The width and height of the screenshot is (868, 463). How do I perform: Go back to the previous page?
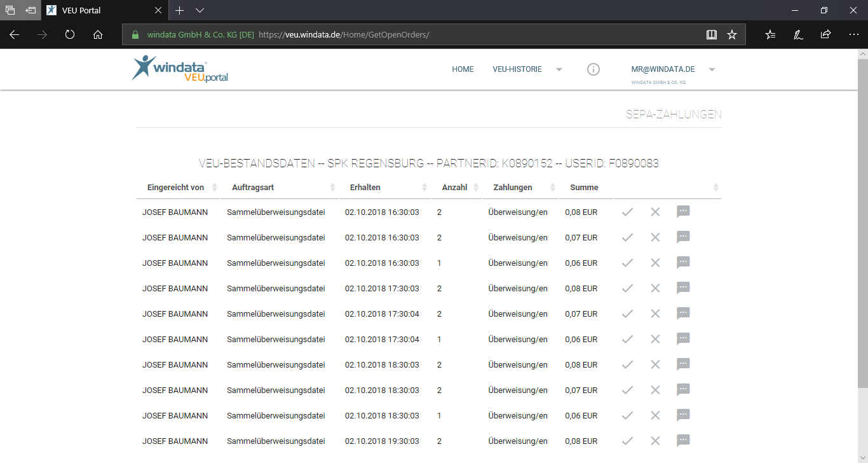14,34
